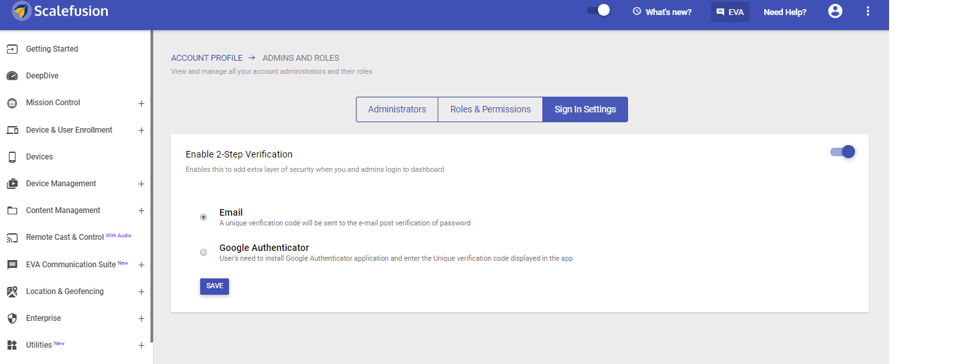
Task: Click the Devices phone icon
Action: (x=12, y=157)
